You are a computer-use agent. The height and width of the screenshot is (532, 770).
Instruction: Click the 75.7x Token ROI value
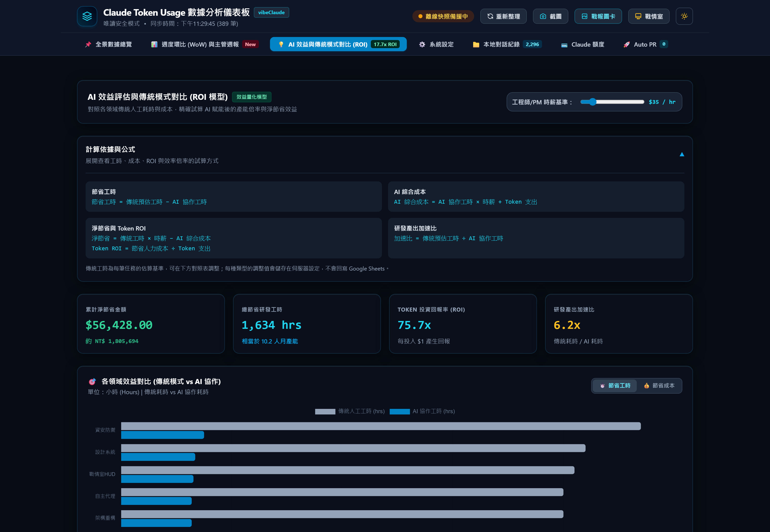[414, 325]
